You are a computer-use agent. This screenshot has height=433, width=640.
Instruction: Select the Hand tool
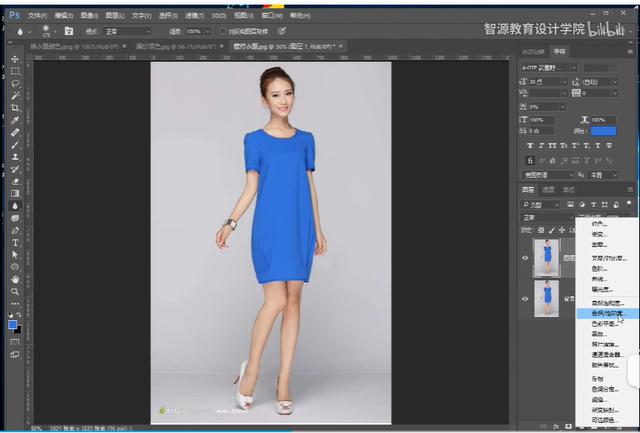pyautogui.click(x=15, y=280)
